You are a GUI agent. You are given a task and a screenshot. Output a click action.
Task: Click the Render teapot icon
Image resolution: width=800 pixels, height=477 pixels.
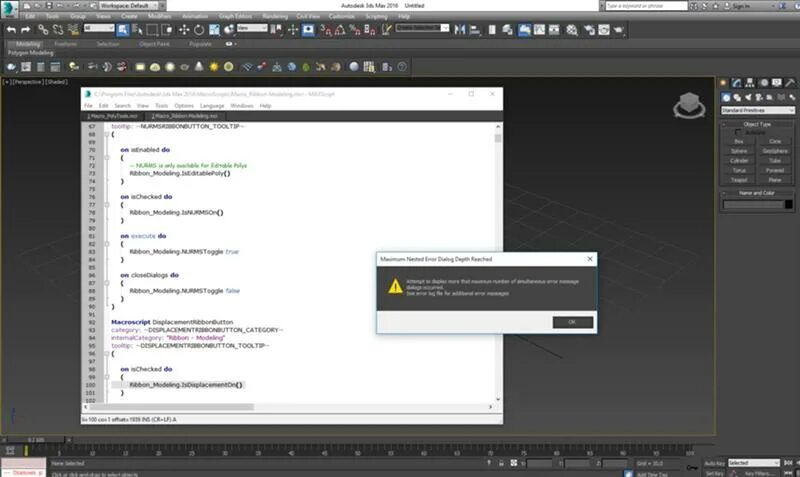pyautogui.click(x=619, y=30)
